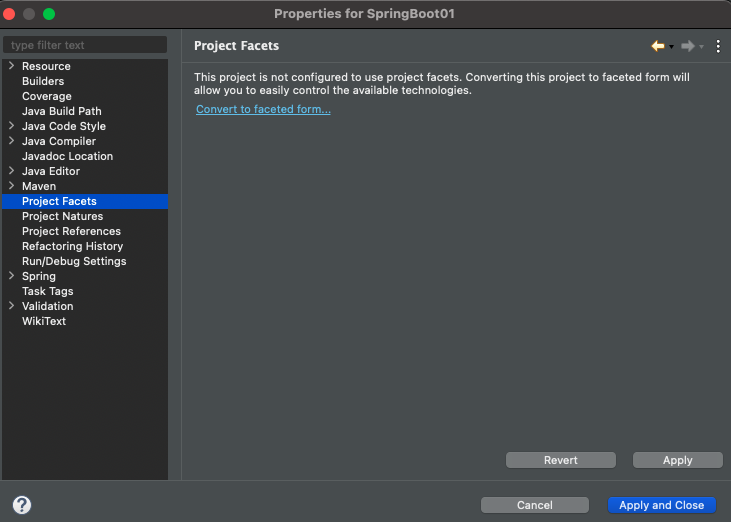The image size is (731, 522).
Task: Expand the Resource tree node
Action: coord(12,66)
